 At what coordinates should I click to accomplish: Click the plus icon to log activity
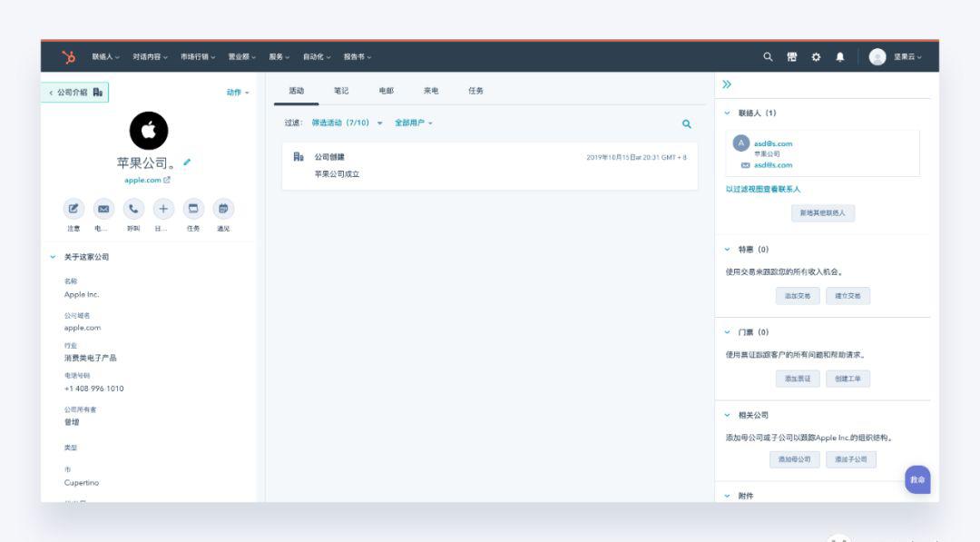pyautogui.click(x=163, y=209)
